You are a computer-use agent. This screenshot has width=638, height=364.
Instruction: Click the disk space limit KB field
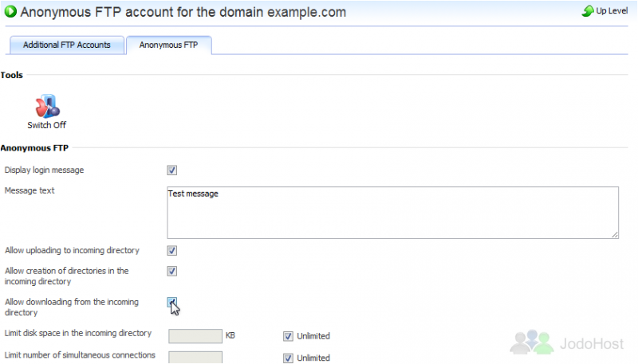[195, 336]
